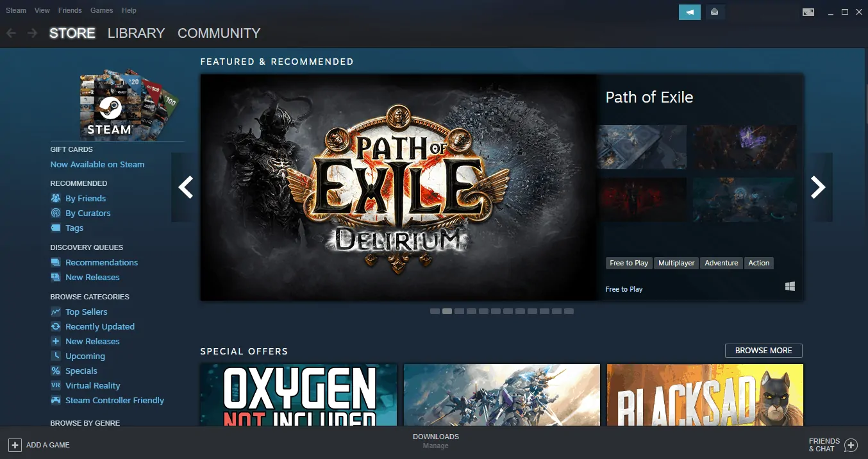Image resolution: width=868 pixels, height=459 pixels.
Task: Open the Steam Controller Friendly icon
Action: (57, 400)
